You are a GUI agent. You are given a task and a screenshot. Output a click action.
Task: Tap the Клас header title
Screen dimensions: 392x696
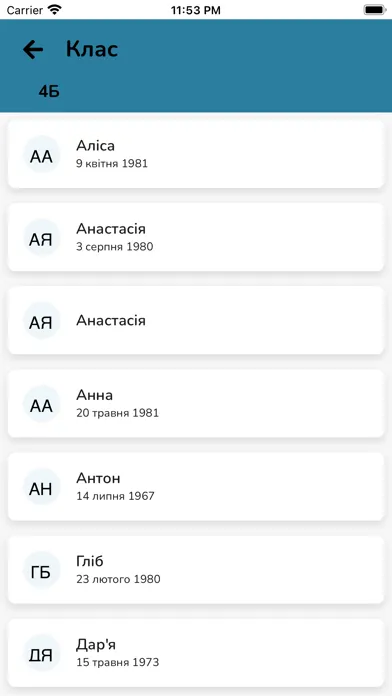point(92,49)
